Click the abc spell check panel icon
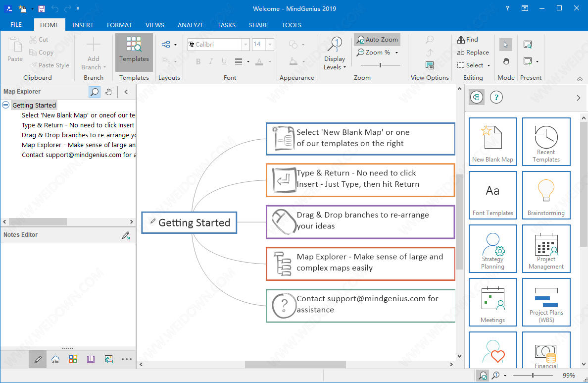 click(55, 359)
